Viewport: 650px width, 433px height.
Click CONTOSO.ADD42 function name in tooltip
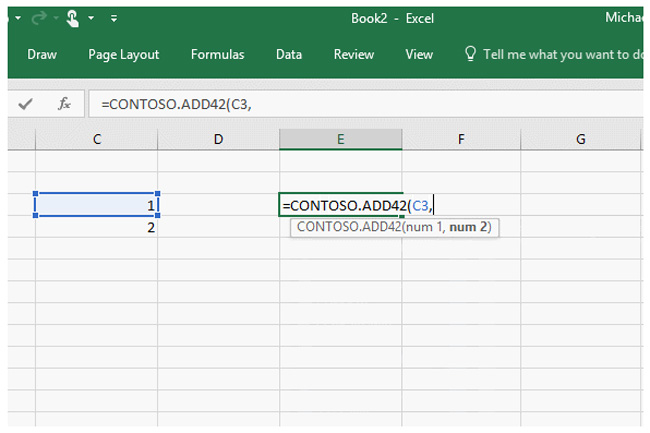[x=349, y=227]
